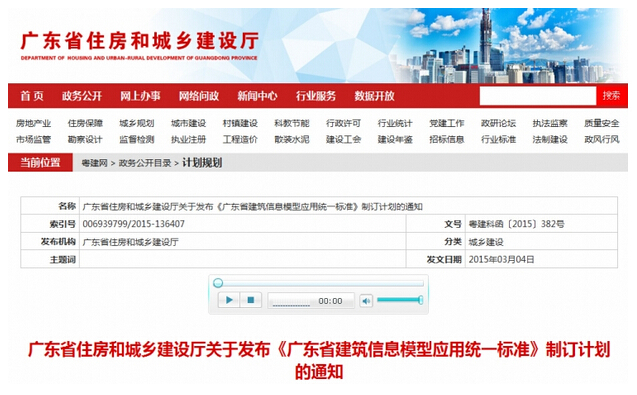Viewport: 637px width, 395px height.
Task: Open the 网上办事 menu
Action: [x=140, y=96]
